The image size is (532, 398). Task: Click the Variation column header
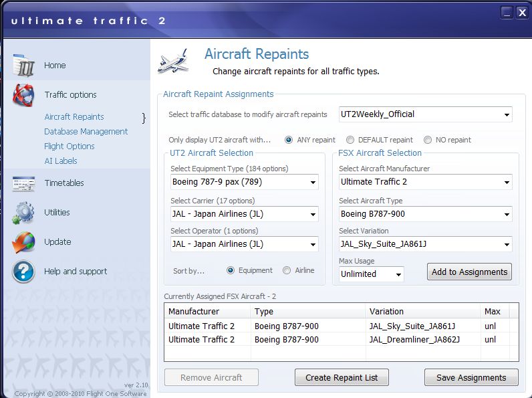pyautogui.click(x=423, y=312)
